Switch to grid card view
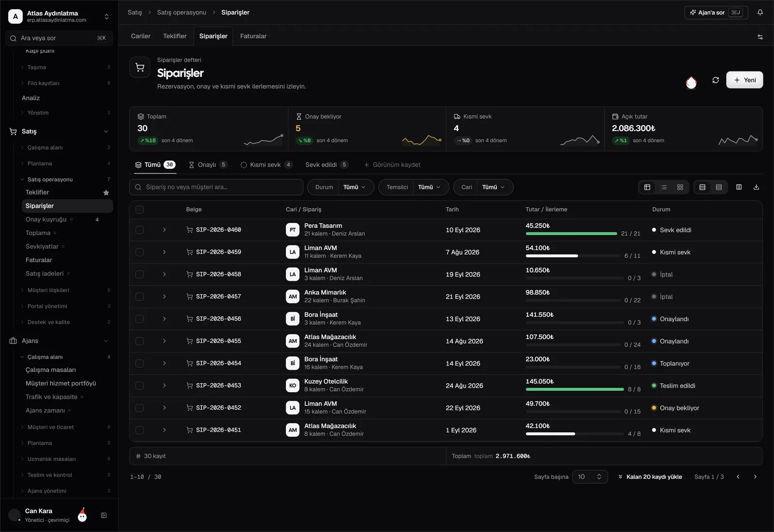The image size is (774, 532). 680,187
